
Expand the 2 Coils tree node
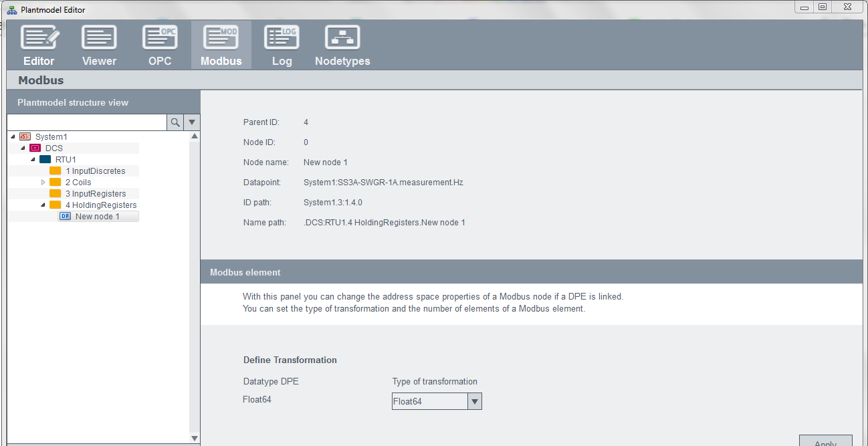click(x=43, y=183)
